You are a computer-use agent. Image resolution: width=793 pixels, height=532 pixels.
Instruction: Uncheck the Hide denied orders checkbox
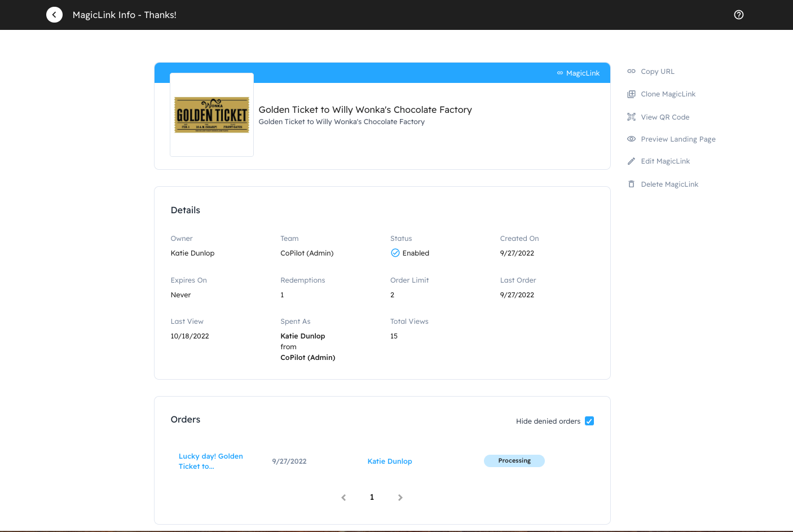(589, 421)
